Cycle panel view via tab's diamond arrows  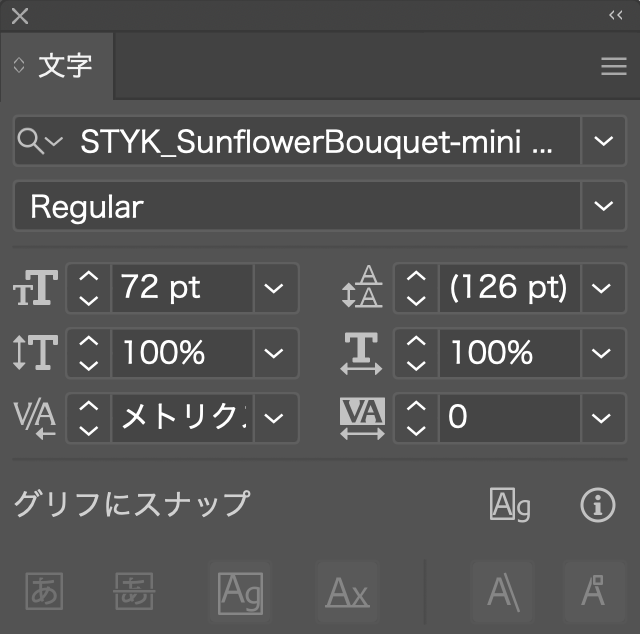click(x=19, y=65)
